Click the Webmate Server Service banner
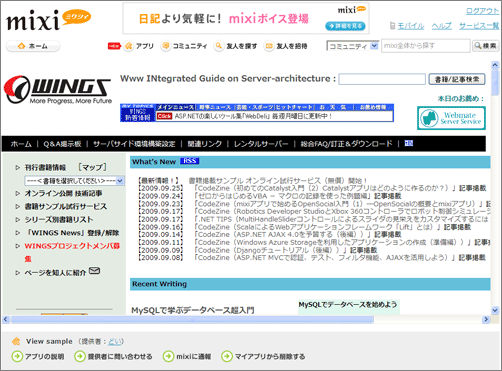The width and height of the screenshot is (502, 371). click(x=451, y=118)
